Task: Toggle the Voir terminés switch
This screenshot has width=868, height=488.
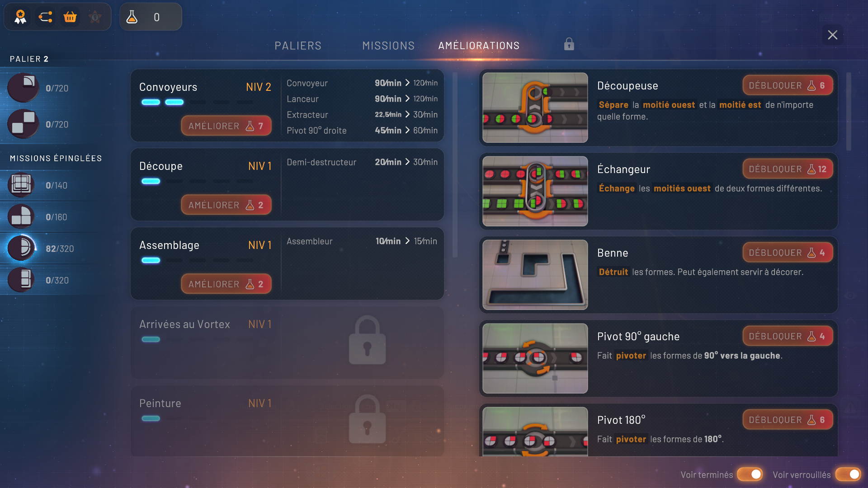Action: (750, 474)
